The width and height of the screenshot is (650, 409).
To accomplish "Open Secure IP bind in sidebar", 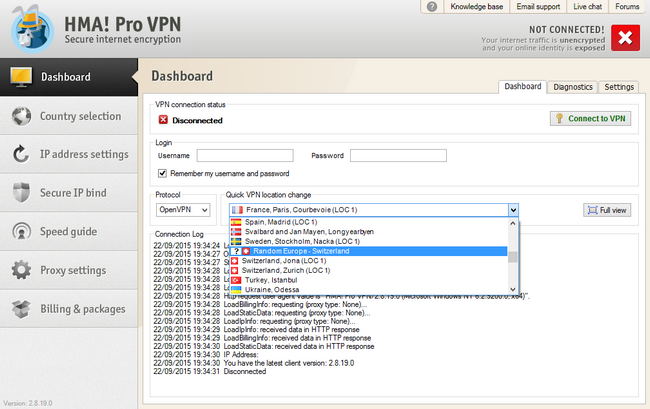I will click(x=69, y=193).
